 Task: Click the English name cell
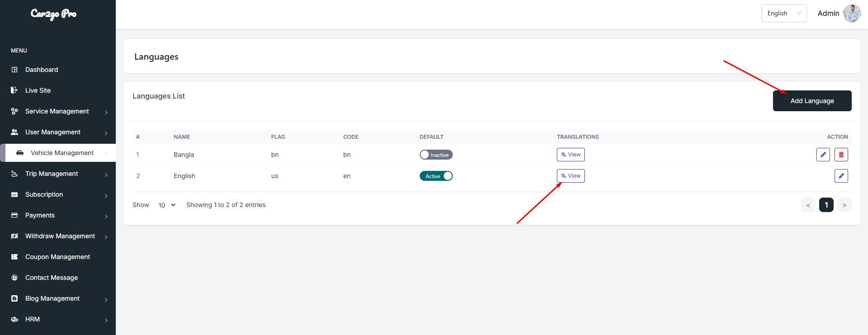pyautogui.click(x=185, y=176)
